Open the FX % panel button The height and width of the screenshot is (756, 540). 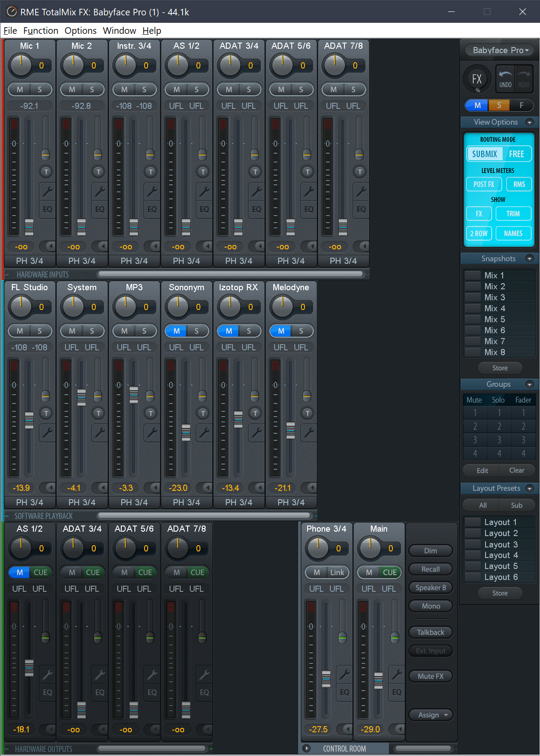pos(477,79)
